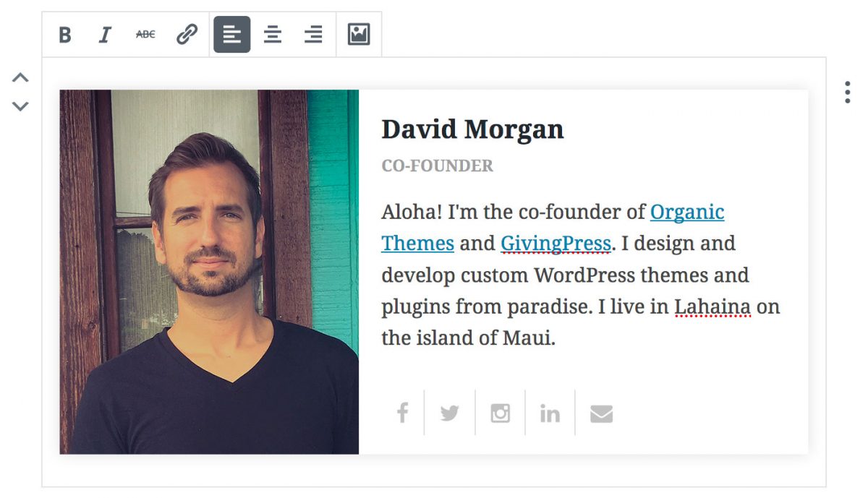Viewport: 868px width, 498px height.
Task: Select the align left option
Action: click(231, 35)
